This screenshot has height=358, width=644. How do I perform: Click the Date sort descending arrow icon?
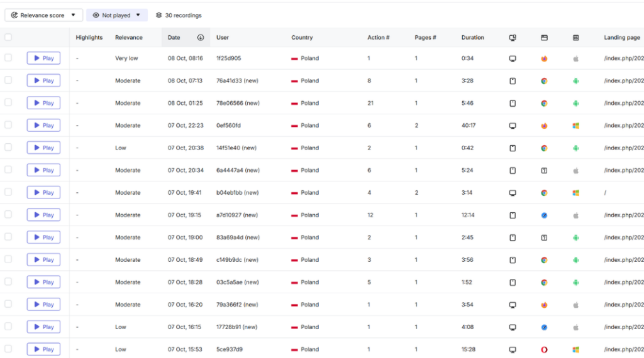[201, 38]
